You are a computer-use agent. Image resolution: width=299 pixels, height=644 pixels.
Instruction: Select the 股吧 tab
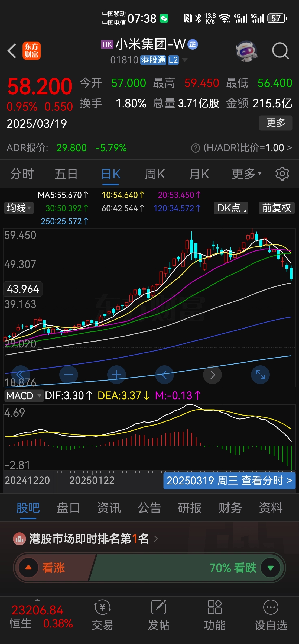click(x=28, y=508)
